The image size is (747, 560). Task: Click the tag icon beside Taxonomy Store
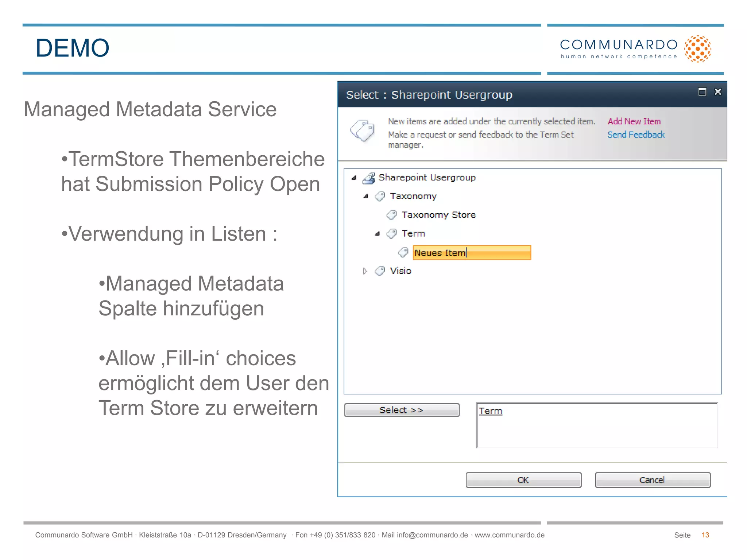click(391, 215)
